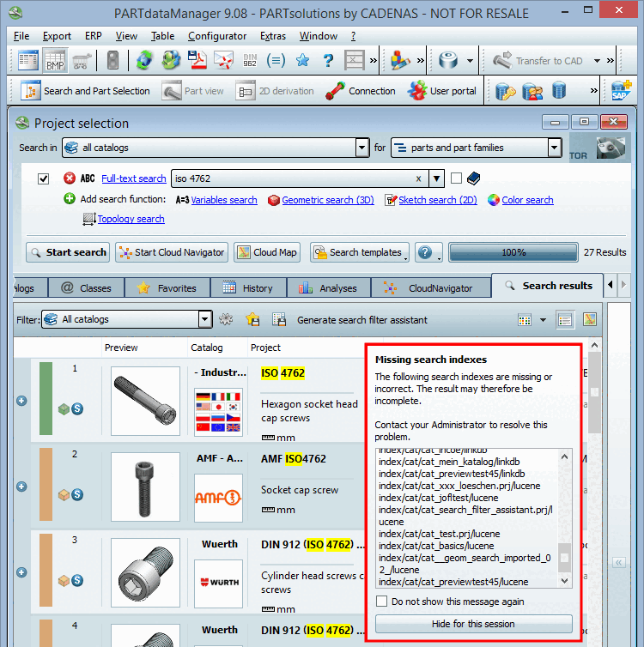Screen dimensions: 644x647
Task: Click the Color search link
Action: coord(527,200)
